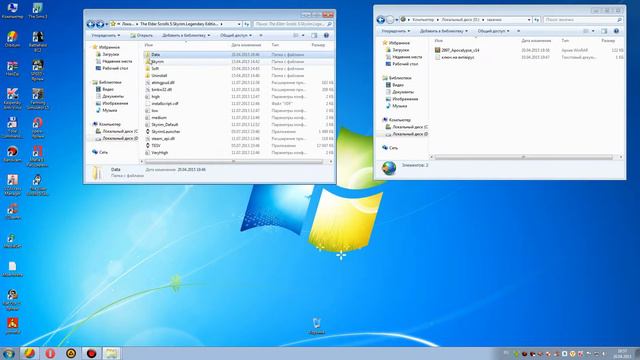Select the Корзина recycle bin on the desktop

tap(317, 326)
